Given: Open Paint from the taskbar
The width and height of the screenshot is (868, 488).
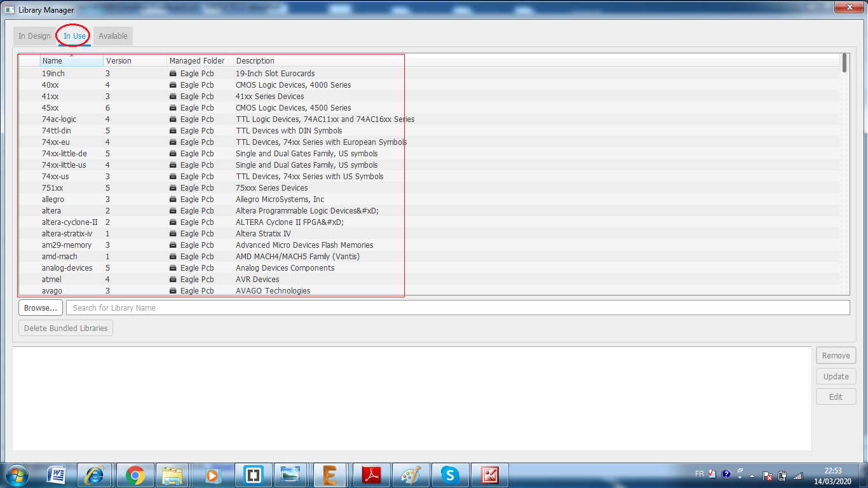Looking at the screenshot, I should [x=410, y=475].
